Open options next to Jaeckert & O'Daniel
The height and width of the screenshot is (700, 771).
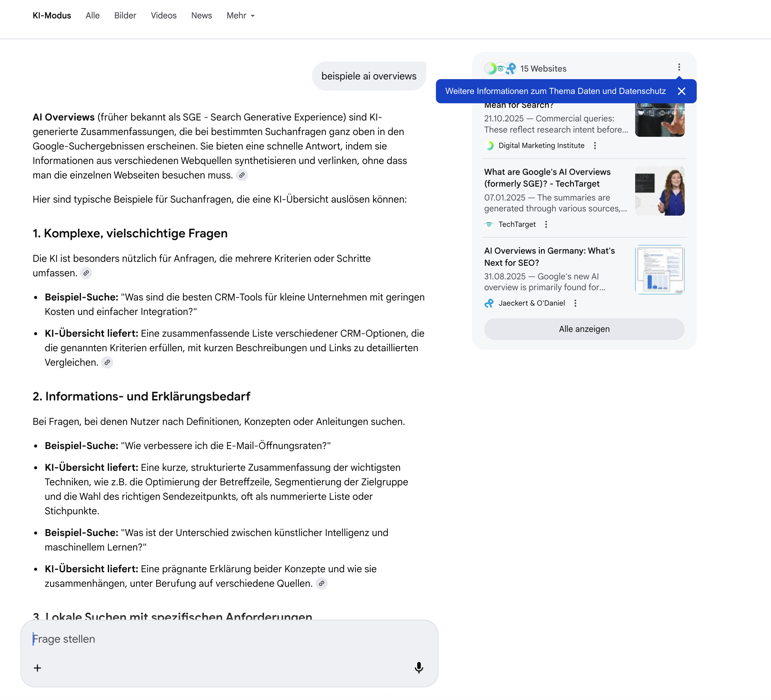(575, 303)
